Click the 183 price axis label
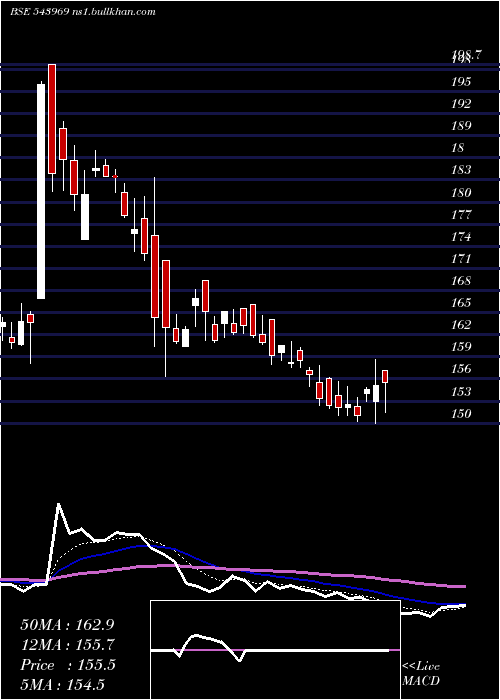This screenshot has width=500, height=700. click(x=461, y=170)
